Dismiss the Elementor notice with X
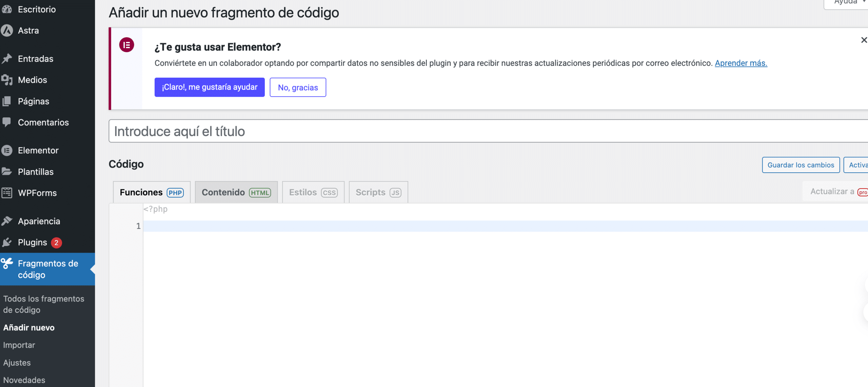 [864, 40]
